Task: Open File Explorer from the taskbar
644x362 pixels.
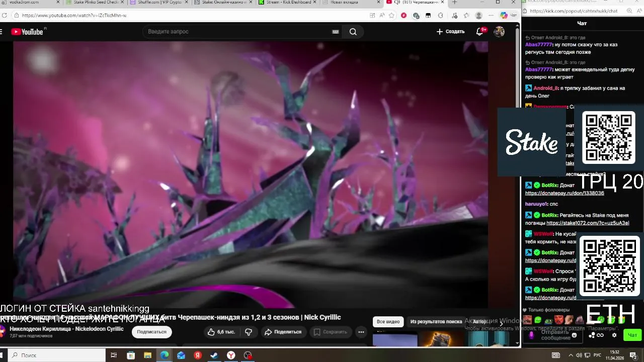Action: (148, 355)
